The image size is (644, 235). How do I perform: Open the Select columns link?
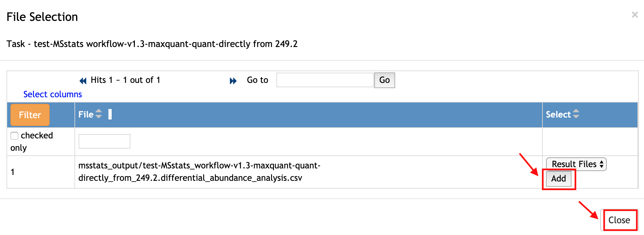pyautogui.click(x=53, y=94)
